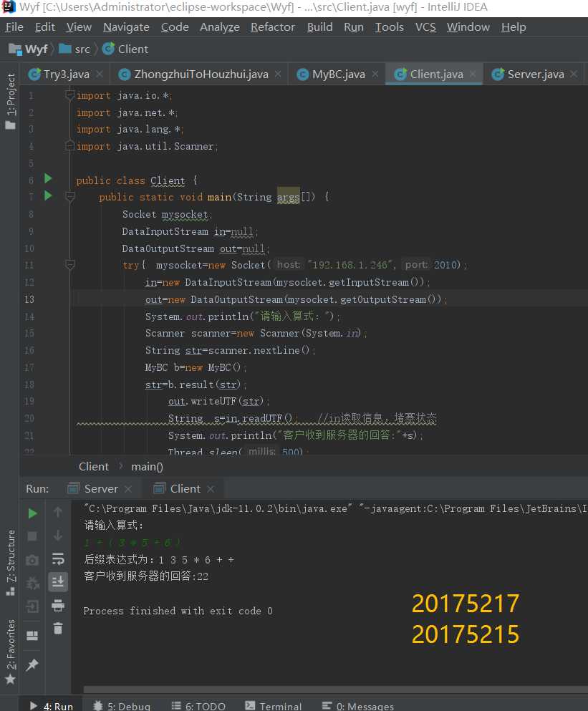Open the Build menu

(x=320, y=27)
